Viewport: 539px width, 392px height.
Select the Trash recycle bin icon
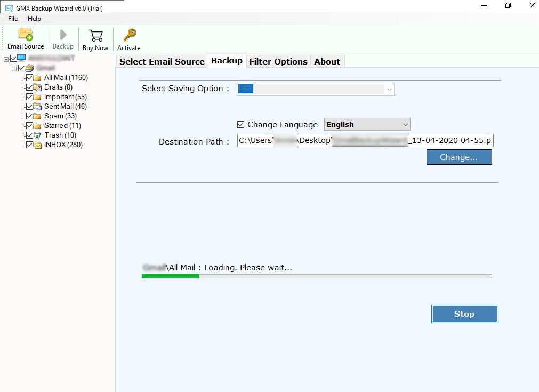coord(37,135)
